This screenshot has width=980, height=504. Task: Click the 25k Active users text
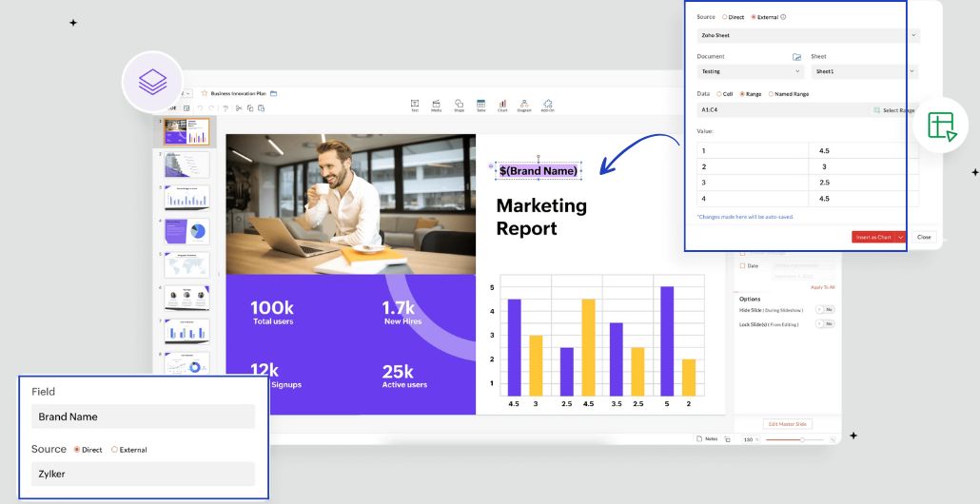(404, 377)
